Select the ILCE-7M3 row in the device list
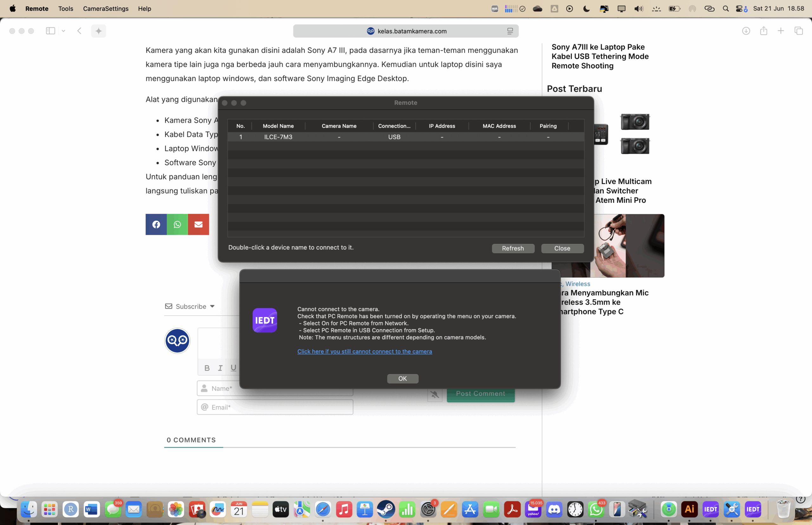The height and width of the screenshot is (525, 812). 406,137
